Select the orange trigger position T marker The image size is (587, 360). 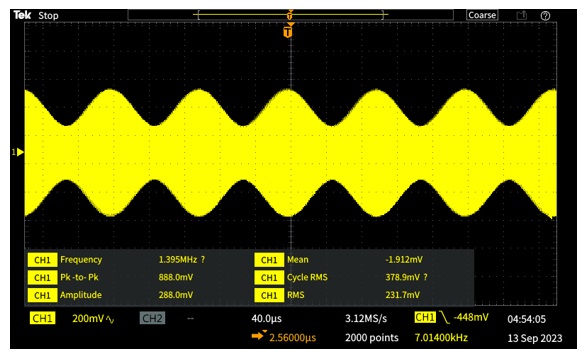[x=288, y=31]
